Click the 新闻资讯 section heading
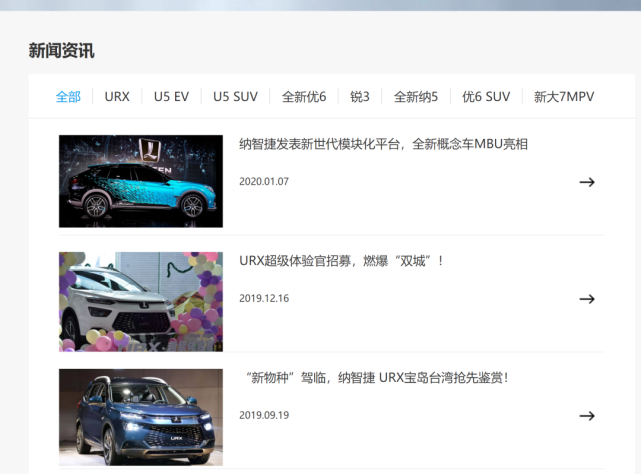This screenshot has height=474, width=641. (62, 51)
